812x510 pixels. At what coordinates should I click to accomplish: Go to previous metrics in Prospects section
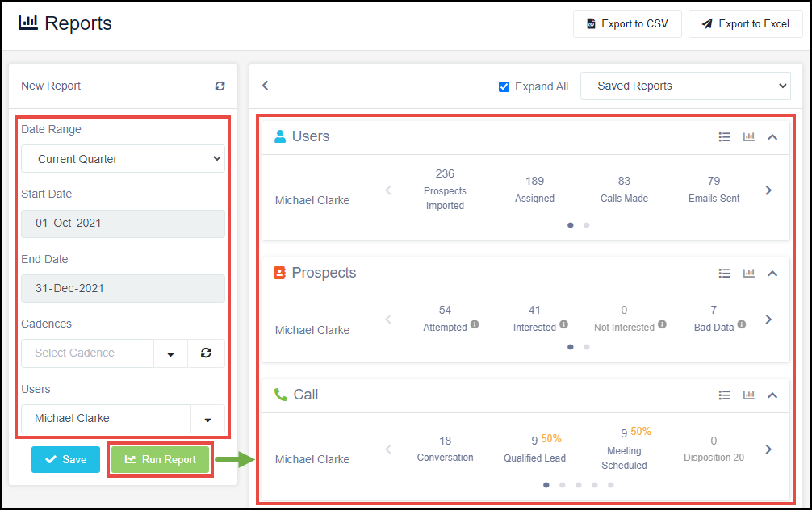tap(388, 320)
